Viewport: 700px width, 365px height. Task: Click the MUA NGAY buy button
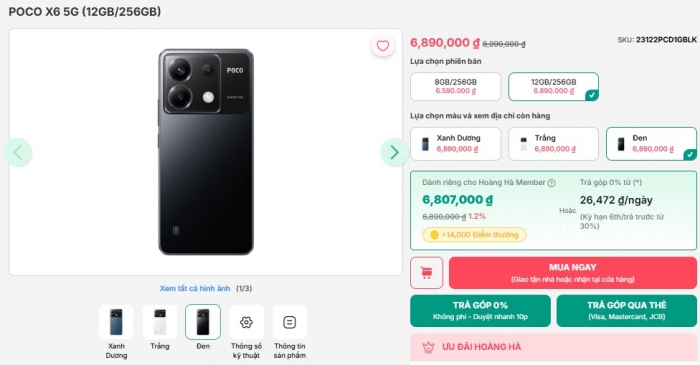(x=573, y=273)
